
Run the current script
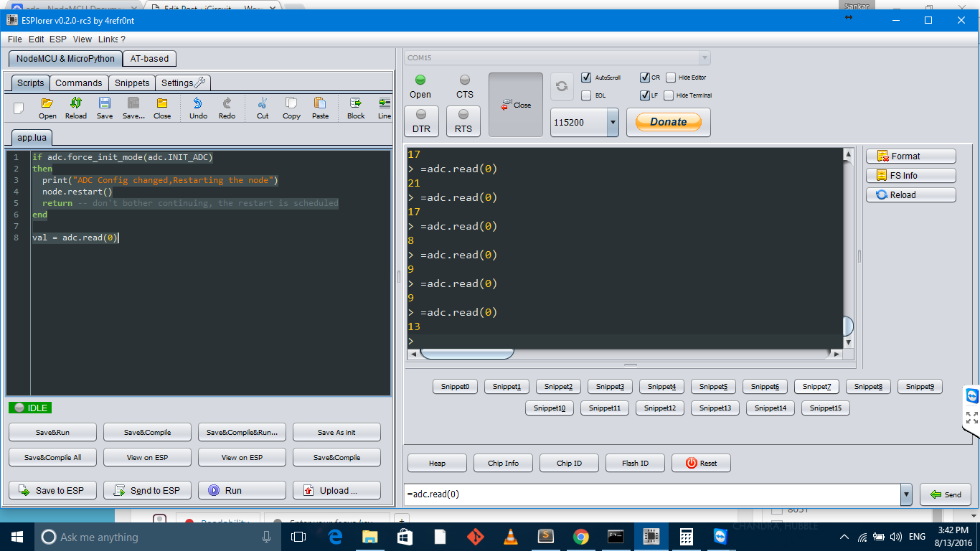[242, 490]
